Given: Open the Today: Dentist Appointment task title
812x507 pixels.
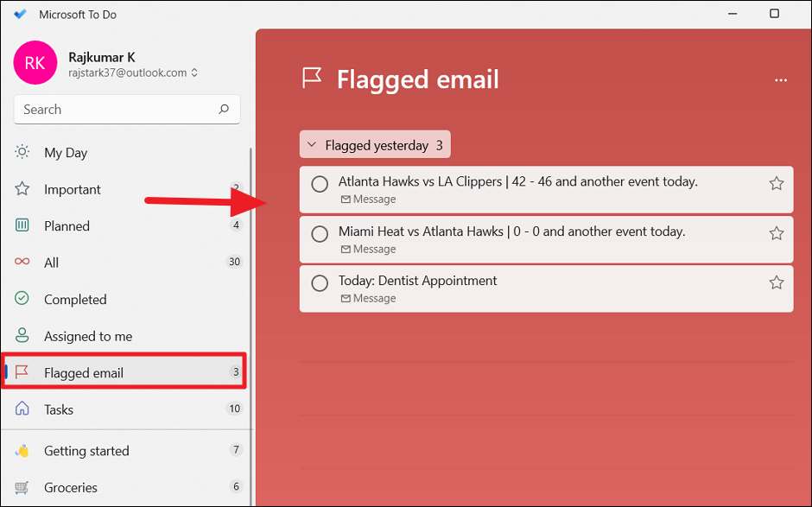Looking at the screenshot, I should pos(417,281).
